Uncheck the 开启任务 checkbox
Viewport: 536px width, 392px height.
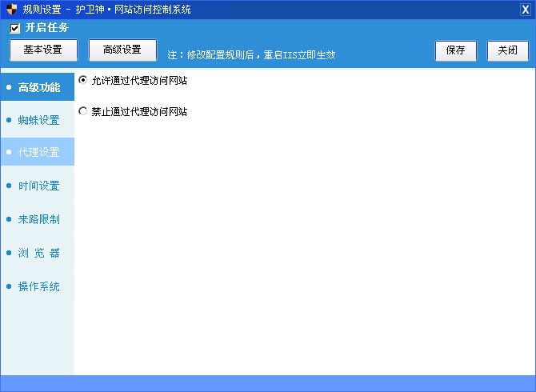click(14, 28)
